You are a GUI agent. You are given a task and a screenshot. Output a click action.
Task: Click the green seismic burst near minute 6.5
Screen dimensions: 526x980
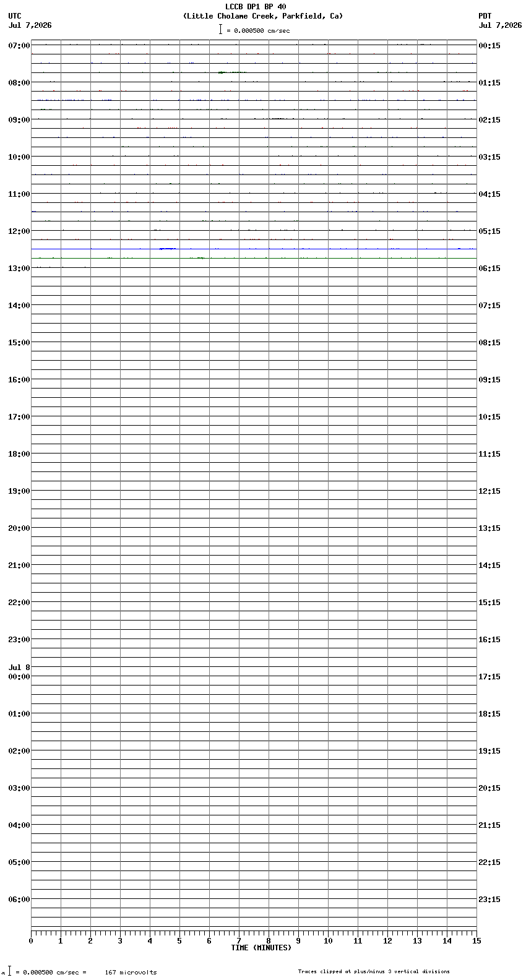(231, 72)
